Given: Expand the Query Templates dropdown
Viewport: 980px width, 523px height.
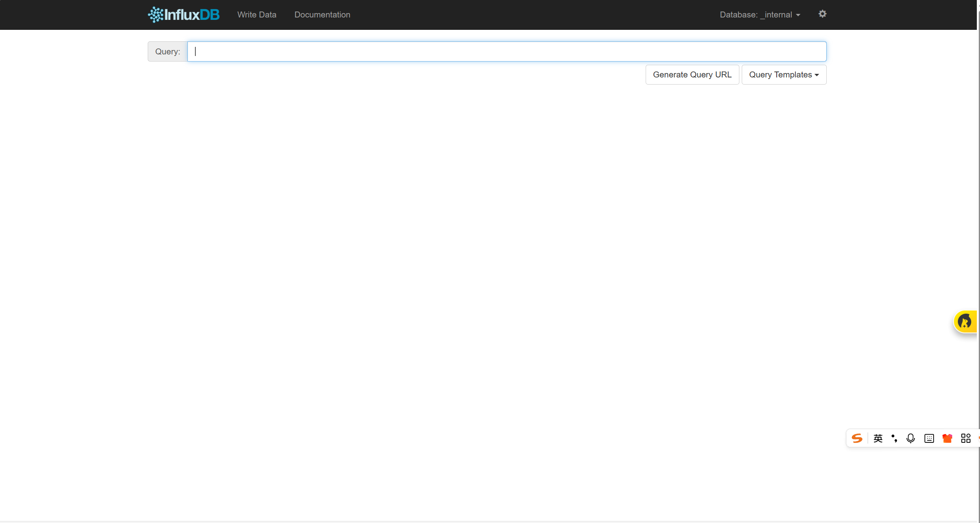Looking at the screenshot, I should (x=784, y=75).
